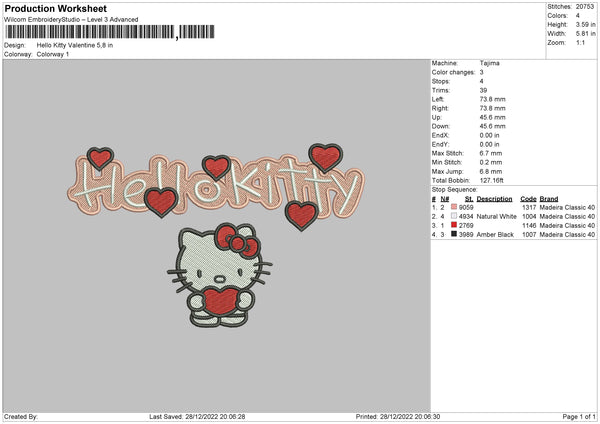Image resolution: width=600 pixels, height=424 pixels.
Task: Click the thread code 1317
Action: (529, 207)
